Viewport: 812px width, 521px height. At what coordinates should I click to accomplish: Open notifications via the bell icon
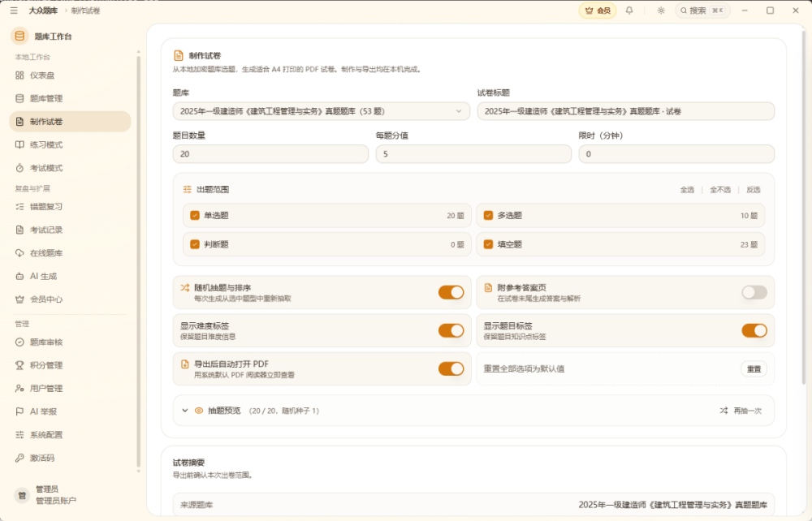[629, 11]
